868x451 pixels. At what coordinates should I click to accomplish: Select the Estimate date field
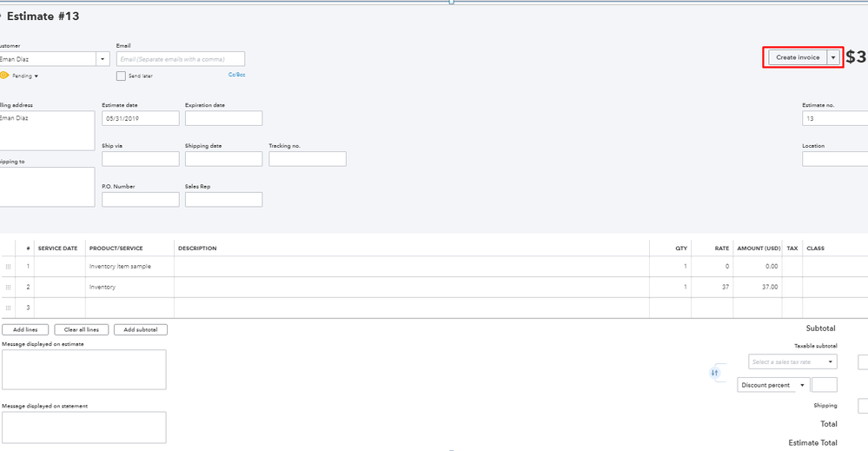[x=141, y=118]
